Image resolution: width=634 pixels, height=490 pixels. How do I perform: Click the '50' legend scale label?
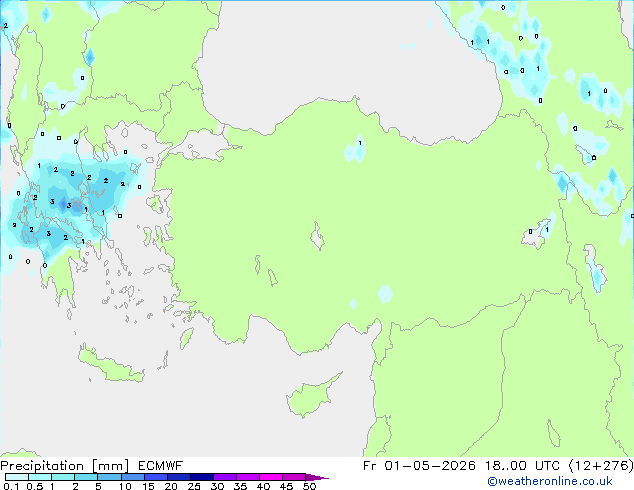tap(309, 486)
